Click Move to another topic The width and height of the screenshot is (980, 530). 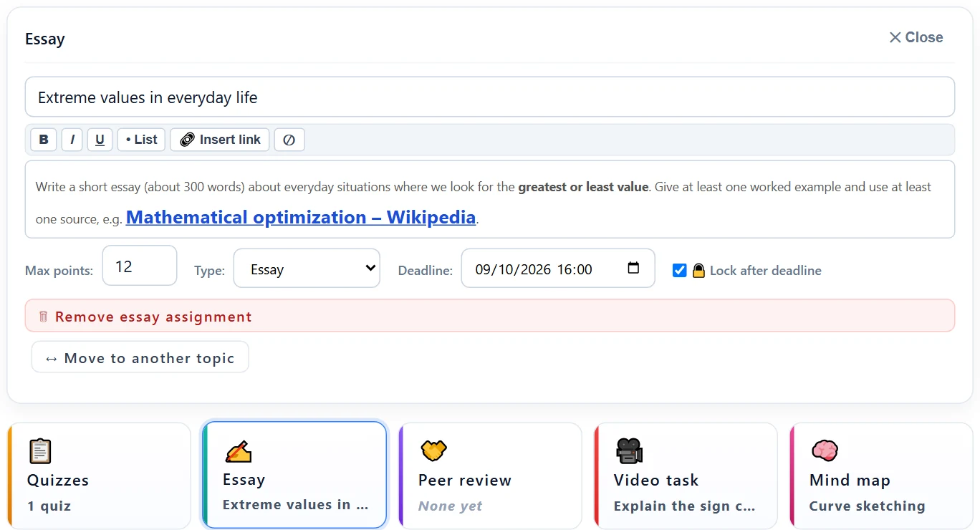pyautogui.click(x=140, y=357)
